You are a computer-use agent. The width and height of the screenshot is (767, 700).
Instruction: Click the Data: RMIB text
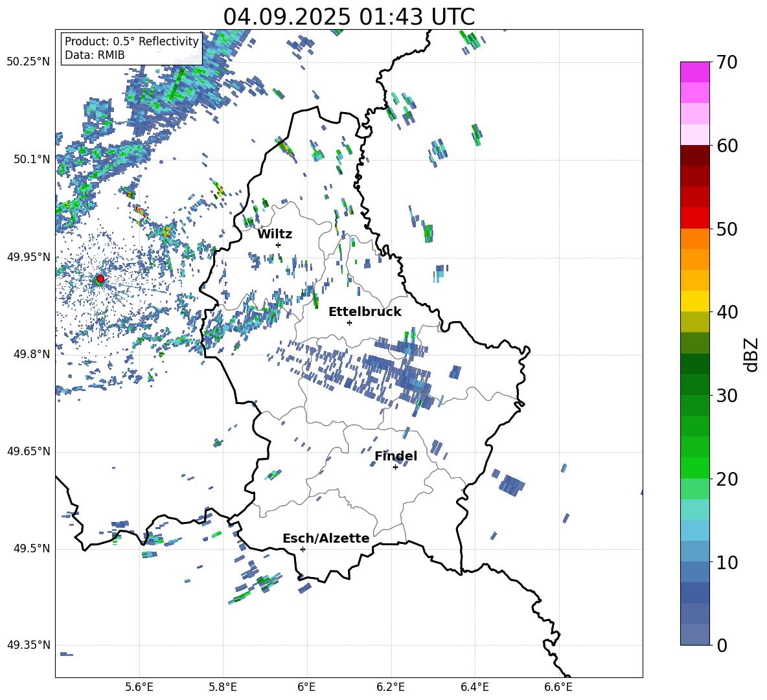pyautogui.click(x=95, y=55)
